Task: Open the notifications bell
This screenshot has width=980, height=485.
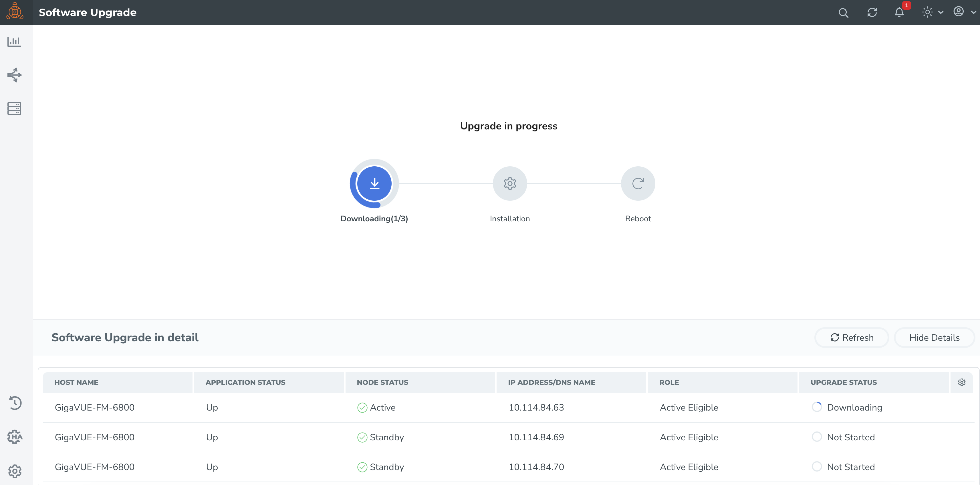Action: coord(899,12)
